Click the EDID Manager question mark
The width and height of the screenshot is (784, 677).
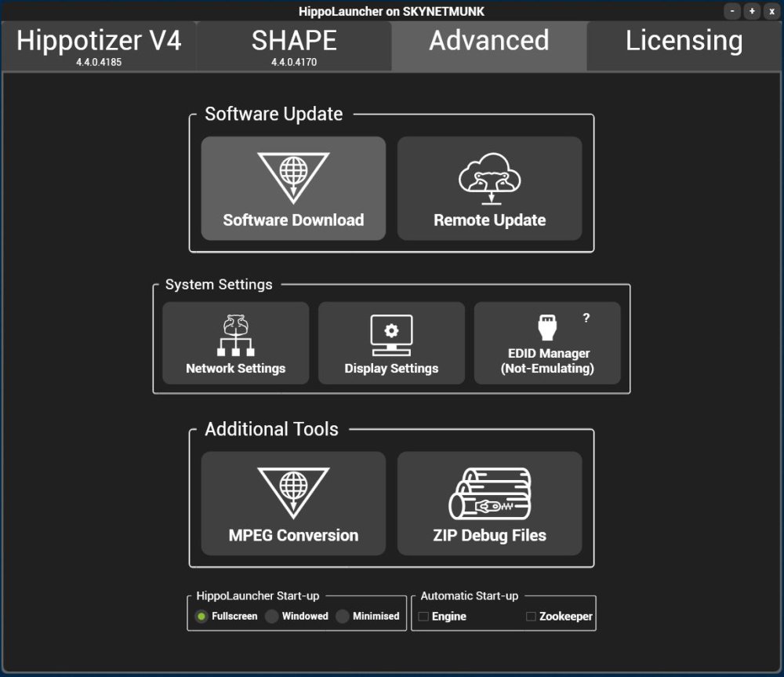(587, 317)
